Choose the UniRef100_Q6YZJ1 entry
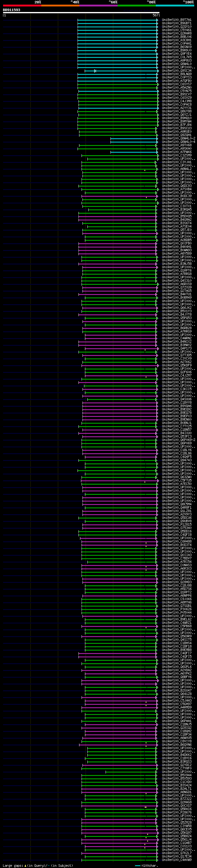Image resolution: width=197 pixels, height=868 pixels. (x=177, y=115)
